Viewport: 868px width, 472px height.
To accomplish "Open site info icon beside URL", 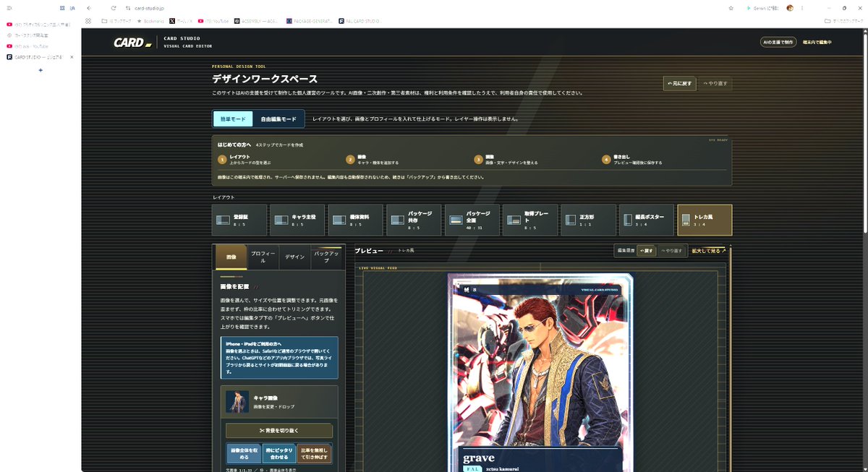I will click(128, 8).
